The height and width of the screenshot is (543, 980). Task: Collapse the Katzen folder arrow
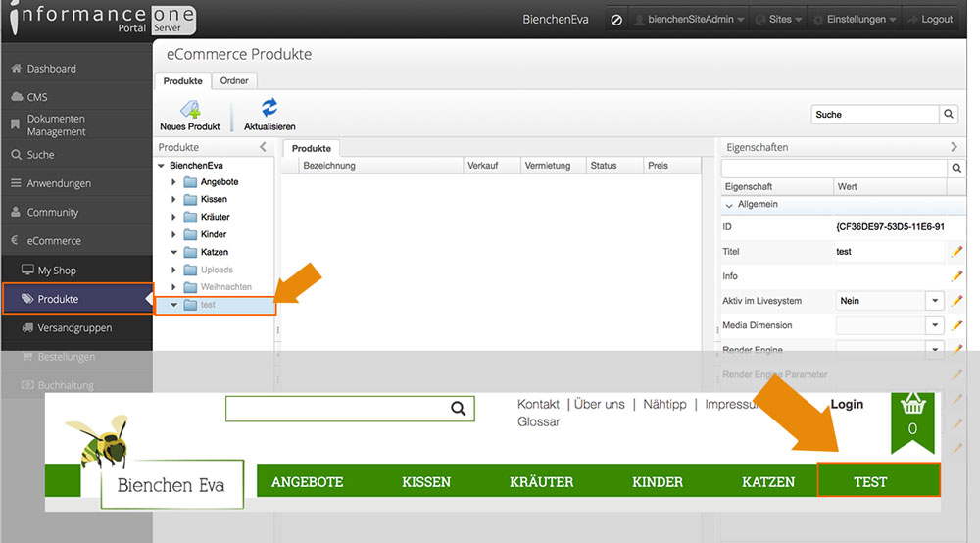tap(173, 252)
